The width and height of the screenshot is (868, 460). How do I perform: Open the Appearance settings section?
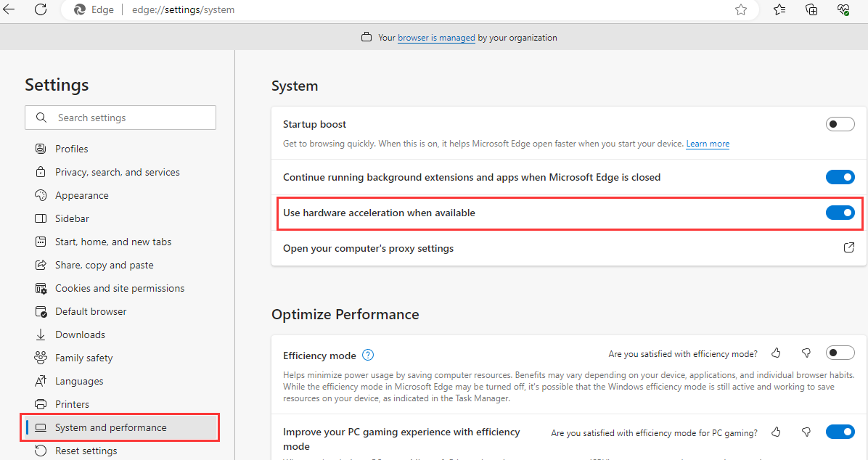point(81,195)
